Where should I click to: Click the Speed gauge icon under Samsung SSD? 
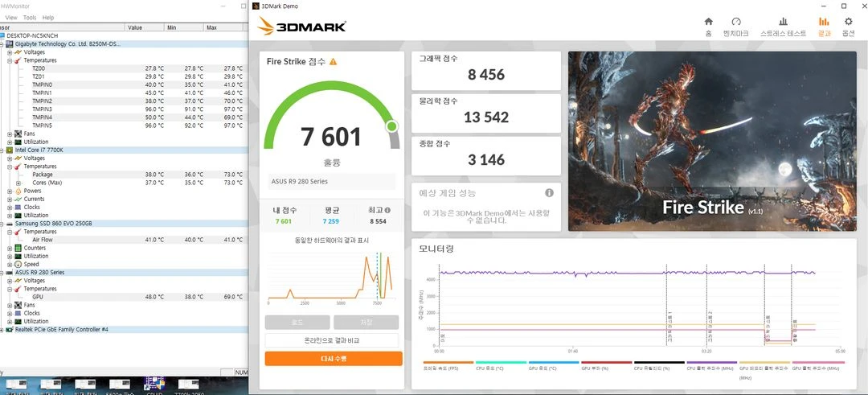point(18,264)
